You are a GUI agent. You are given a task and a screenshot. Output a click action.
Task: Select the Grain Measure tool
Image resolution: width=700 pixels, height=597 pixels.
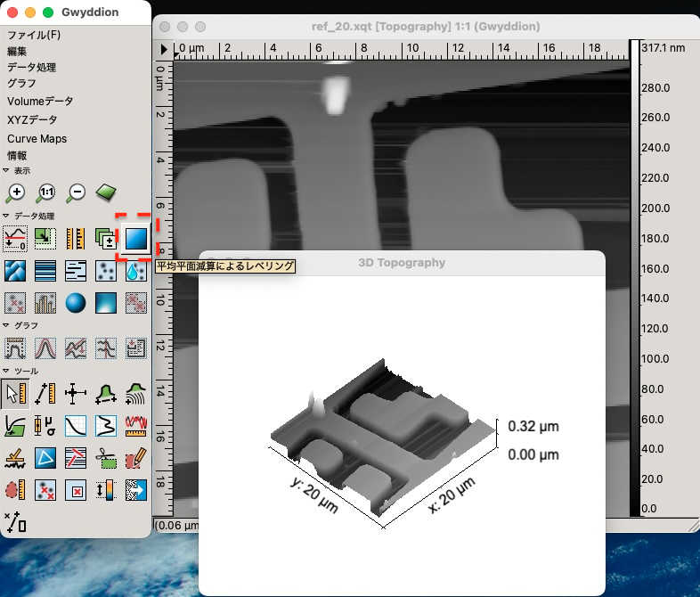point(15,490)
